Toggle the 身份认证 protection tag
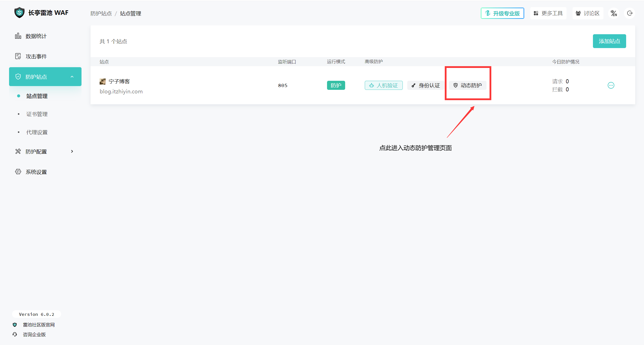The height and width of the screenshot is (345, 644). (426, 85)
